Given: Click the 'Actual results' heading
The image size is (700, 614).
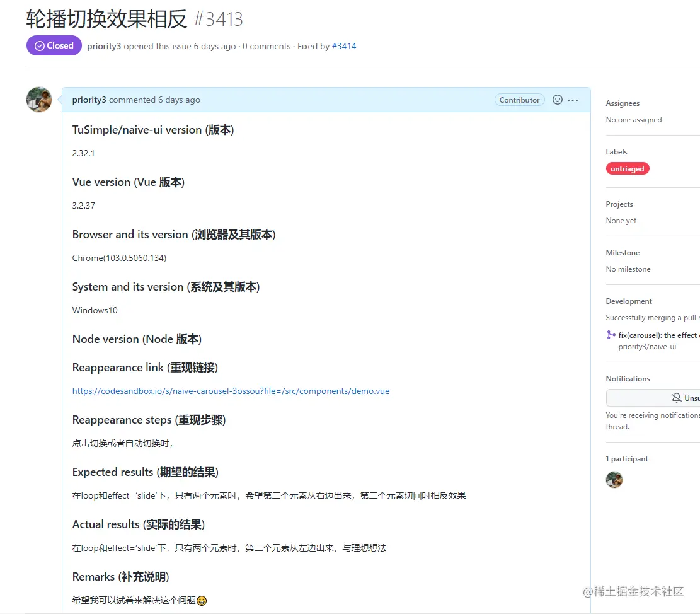Looking at the screenshot, I should pos(139,524).
